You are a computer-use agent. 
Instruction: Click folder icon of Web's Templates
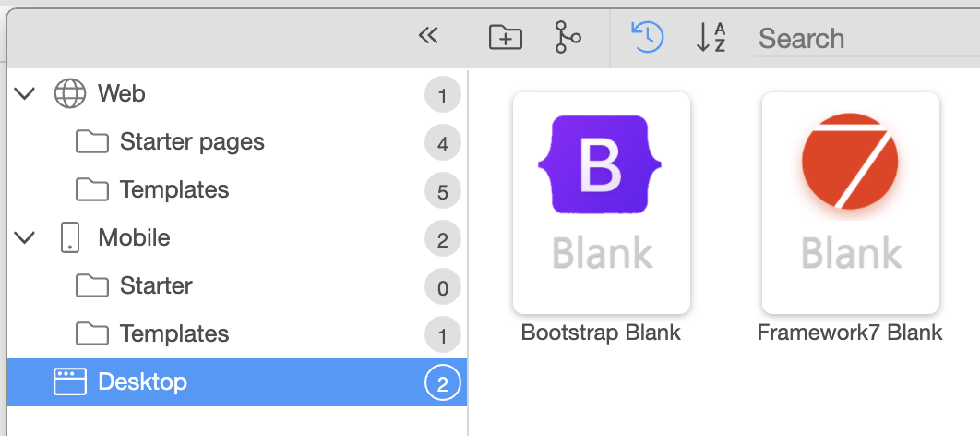coord(92,190)
